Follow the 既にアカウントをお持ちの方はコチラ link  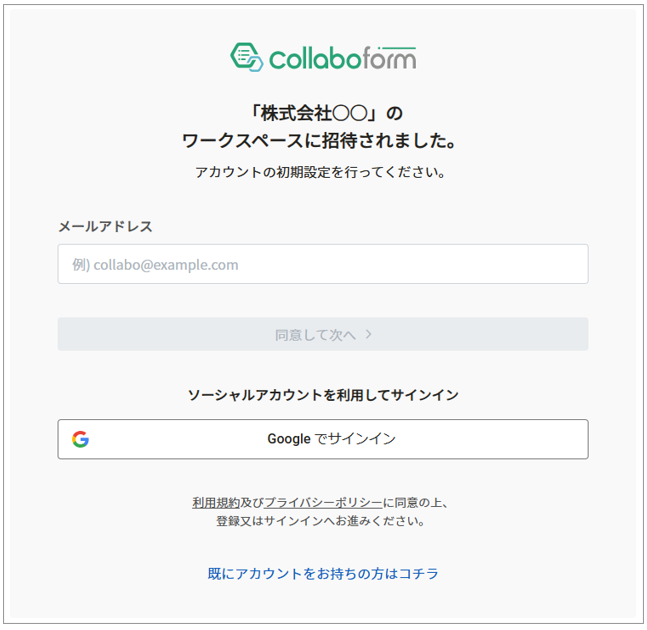point(323,573)
